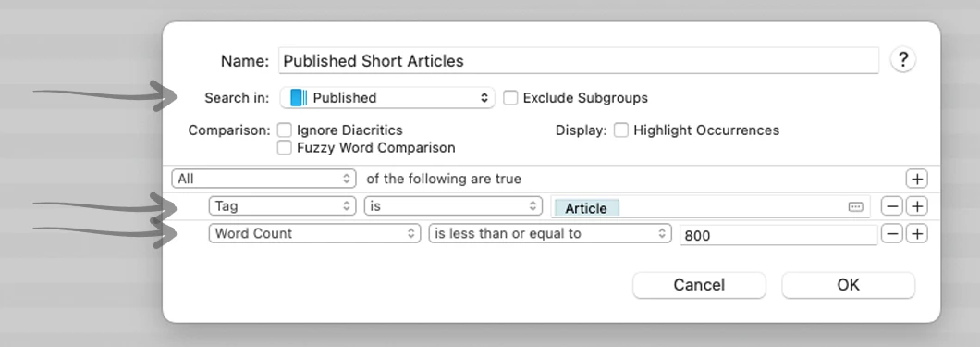Open the Tag attribute dropdown
This screenshot has width=980, height=347.
(283, 205)
